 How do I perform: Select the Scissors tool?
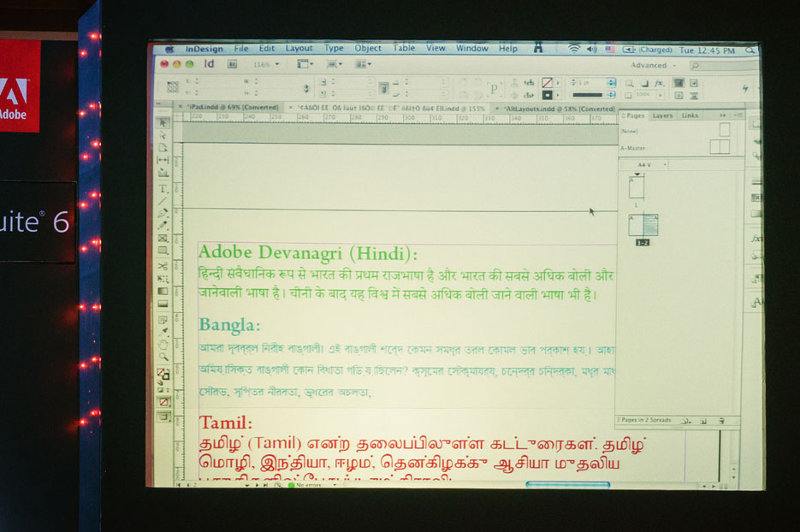tap(163, 266)
